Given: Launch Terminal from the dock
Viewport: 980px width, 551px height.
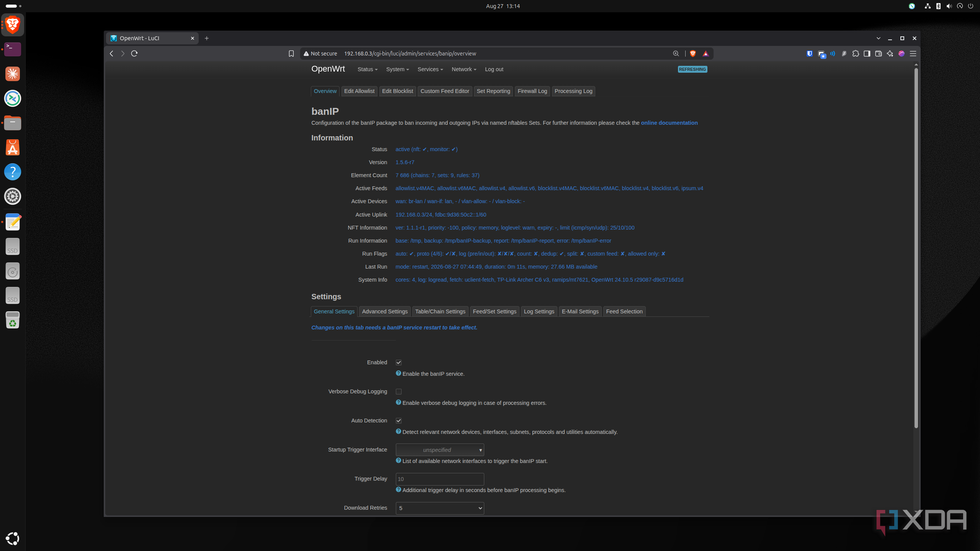Looking at the screenshot, I should [13, 49].
